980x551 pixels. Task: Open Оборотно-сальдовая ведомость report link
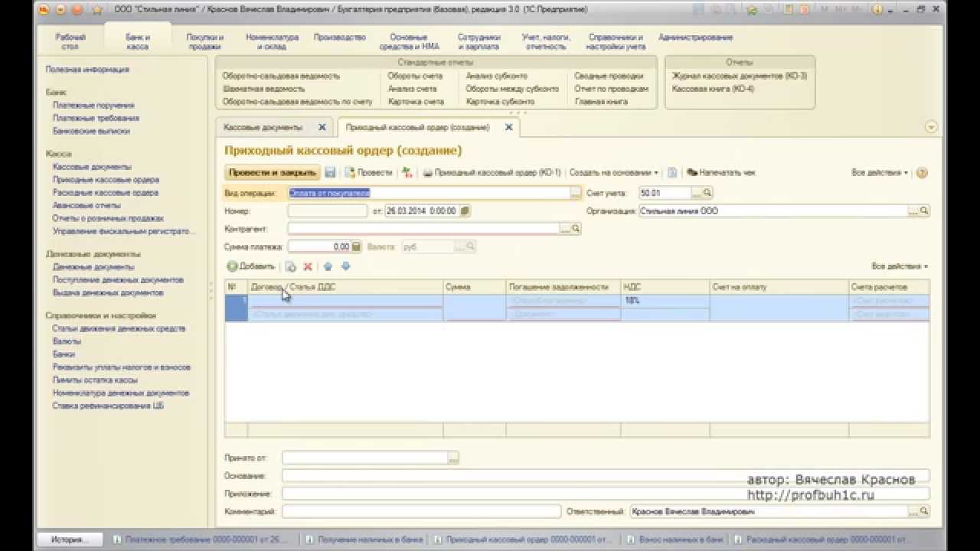281,77
